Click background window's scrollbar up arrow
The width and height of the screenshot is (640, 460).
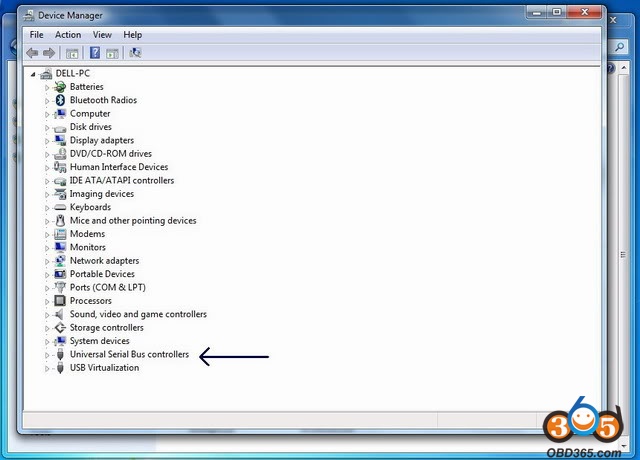tap(624, 68)
